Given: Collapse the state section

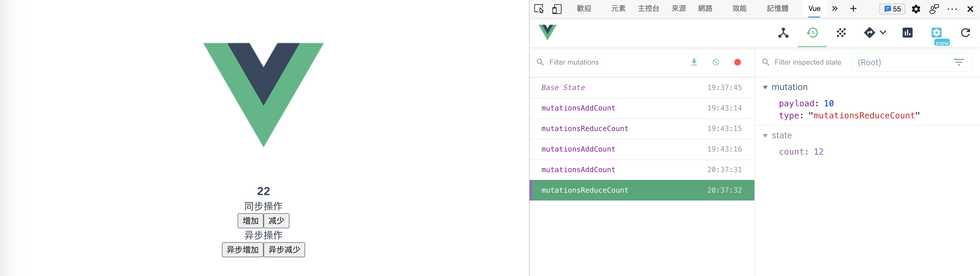Looking at the screenshot, I should (x=765, y=136).
